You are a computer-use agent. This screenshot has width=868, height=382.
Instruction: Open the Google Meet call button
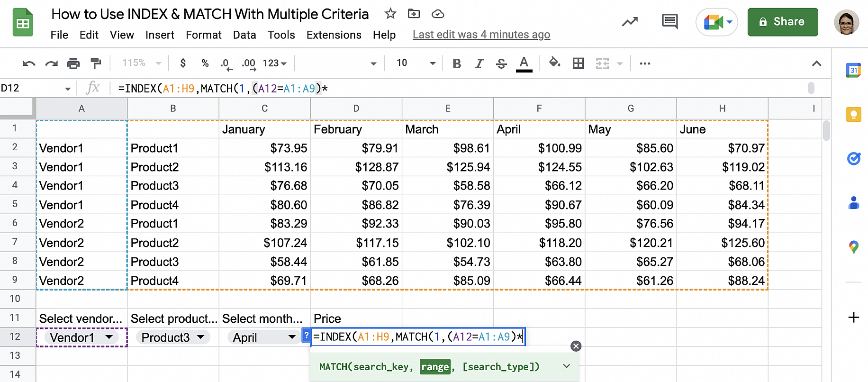(716, 22)
